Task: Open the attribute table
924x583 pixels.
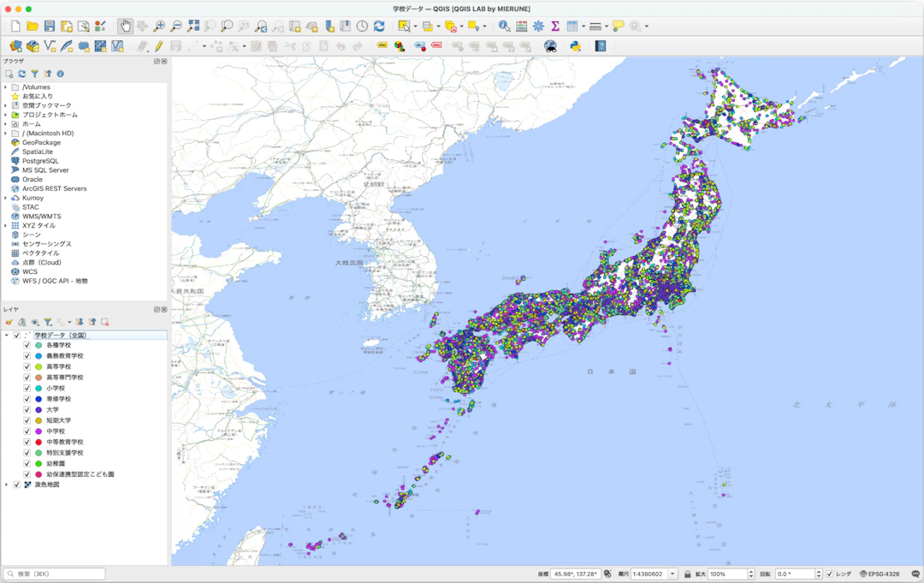Action: click(572, 26)
